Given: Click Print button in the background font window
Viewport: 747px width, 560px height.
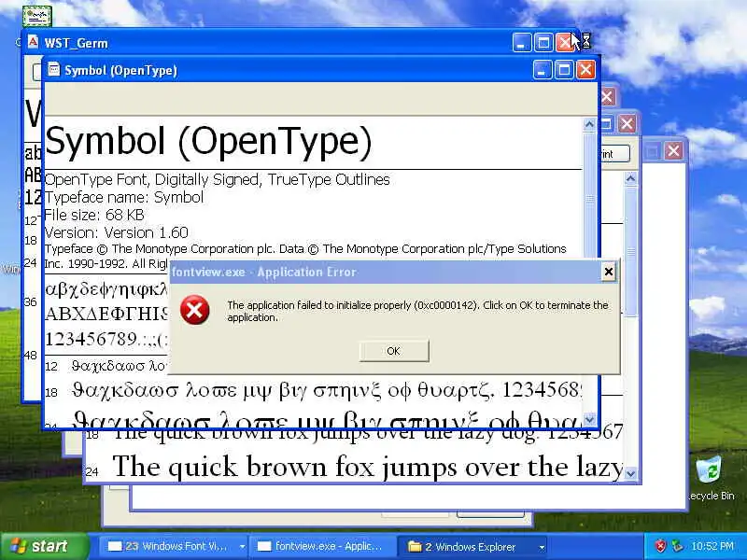Looking at the screenshot, I should pos(614,154).
